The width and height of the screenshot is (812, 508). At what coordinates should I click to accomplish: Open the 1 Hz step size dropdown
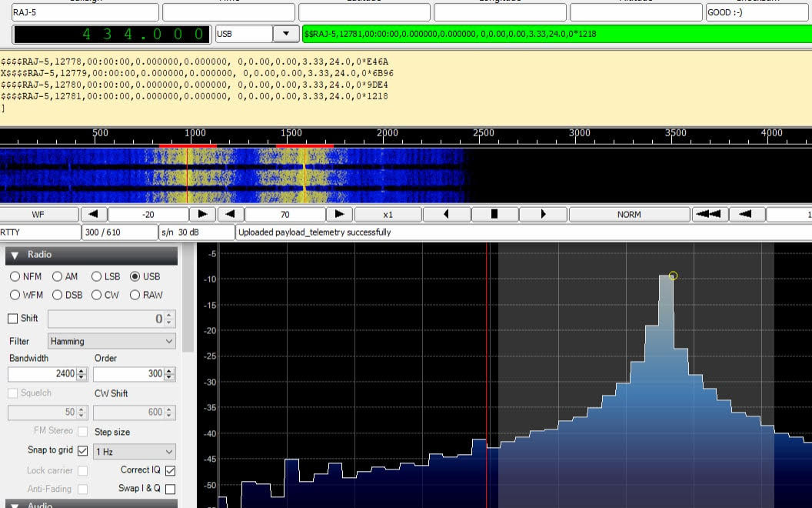pyautogui.click(x=135, y=452)
